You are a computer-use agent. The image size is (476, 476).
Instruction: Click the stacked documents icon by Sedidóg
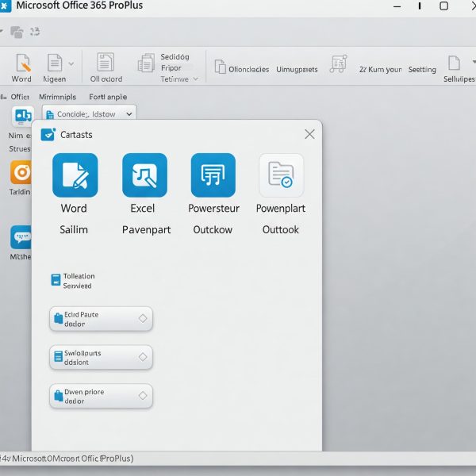(146, 63)
